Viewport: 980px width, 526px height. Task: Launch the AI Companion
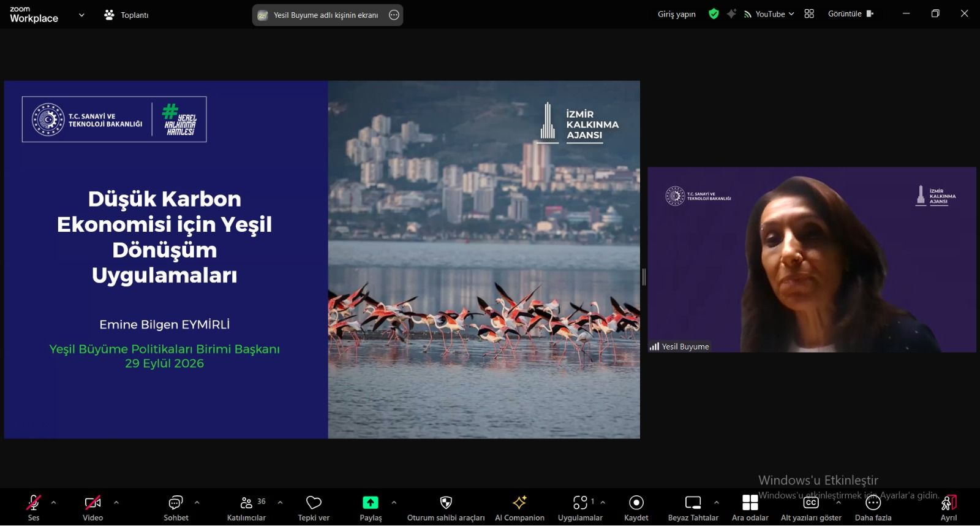coord(519,508)
